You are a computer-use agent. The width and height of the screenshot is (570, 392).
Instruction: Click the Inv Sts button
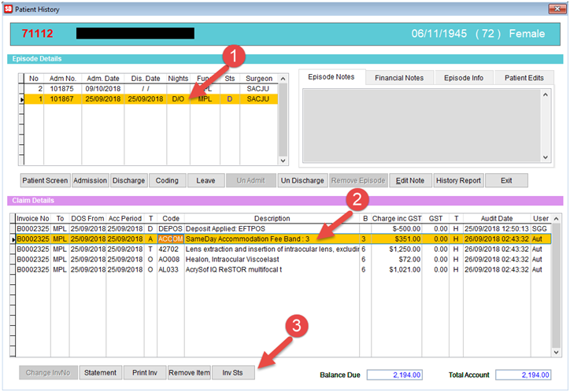pos(233,373)
